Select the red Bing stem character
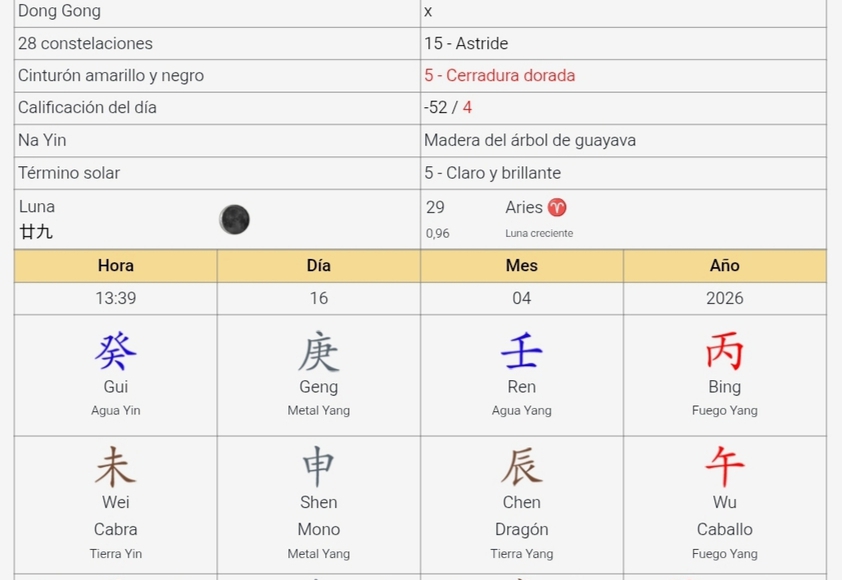The image size is (842, 580). (724, 352)
